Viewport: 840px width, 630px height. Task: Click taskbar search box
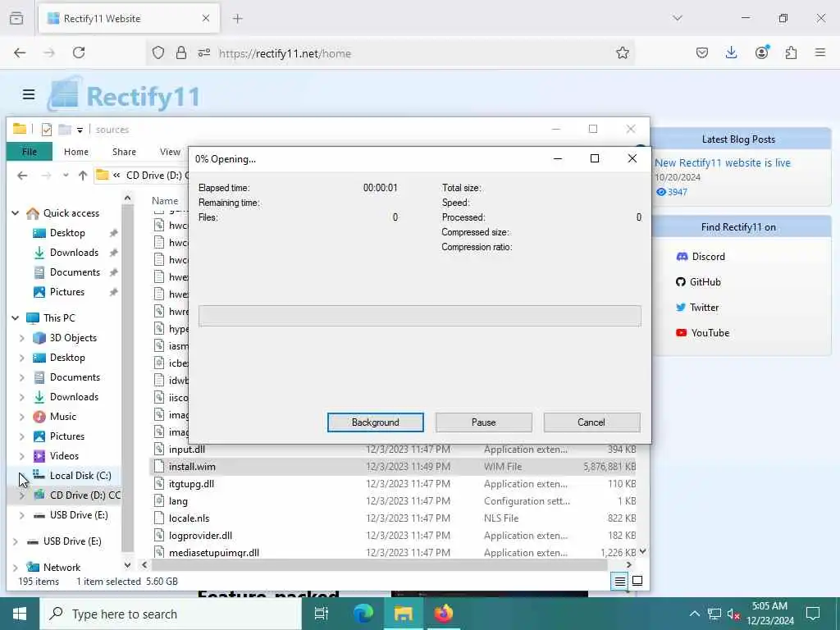[x=171, y=614]
